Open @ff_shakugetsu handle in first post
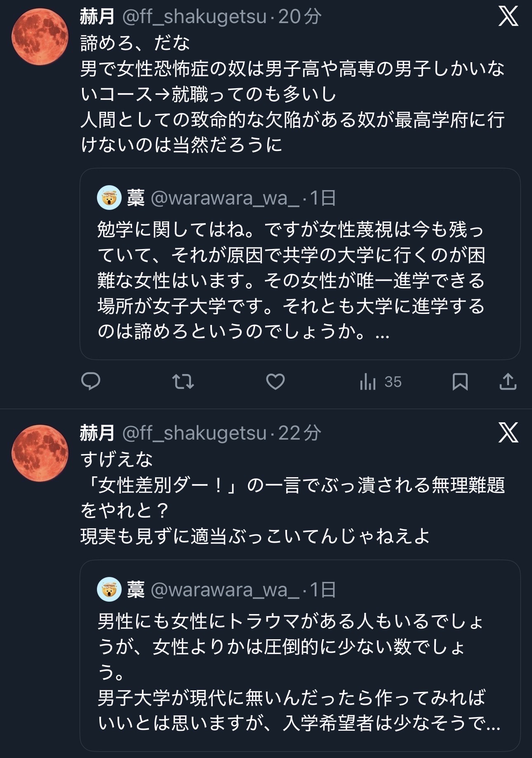Screen dimensions: 532x758 tap(194, 17)
